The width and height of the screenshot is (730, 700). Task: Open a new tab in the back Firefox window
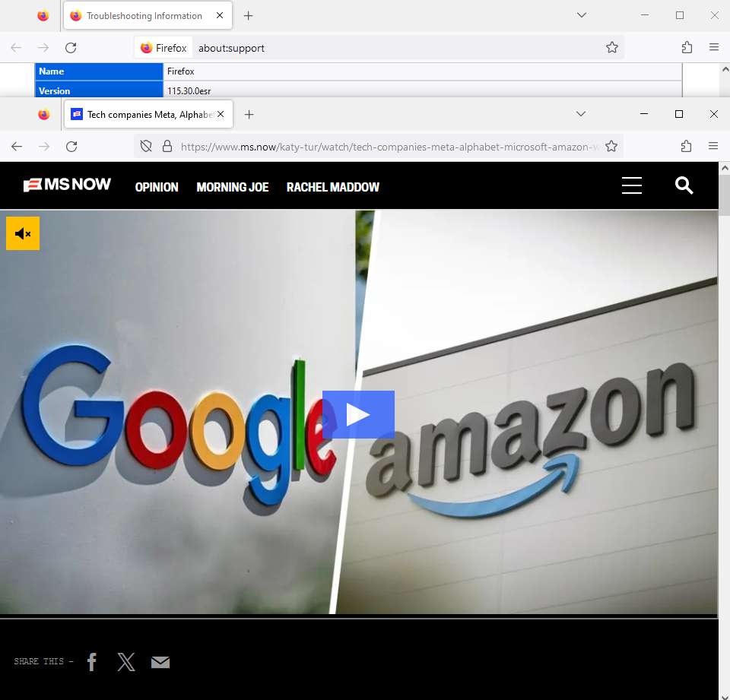(x=249, y=16)
